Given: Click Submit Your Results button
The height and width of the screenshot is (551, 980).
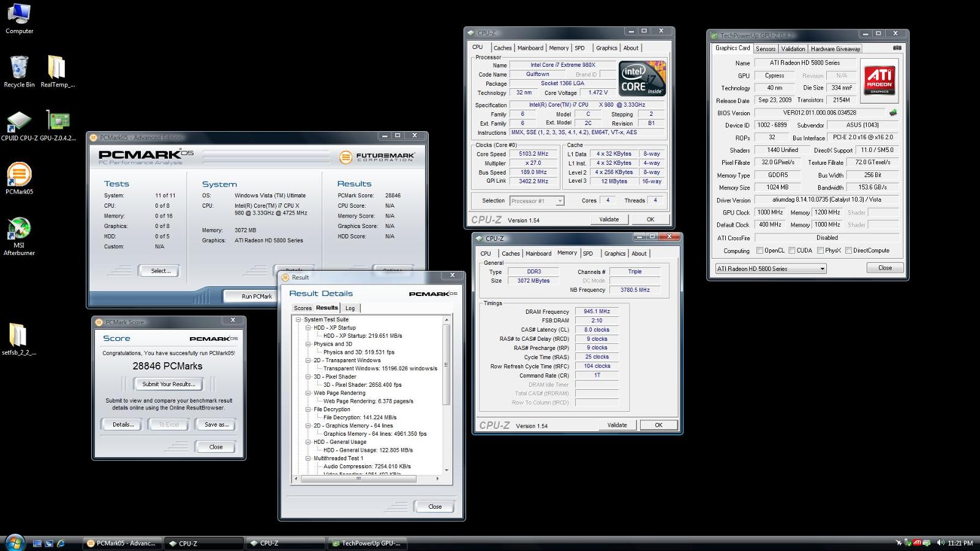Looking at the screenshot, I should point(168,384).
